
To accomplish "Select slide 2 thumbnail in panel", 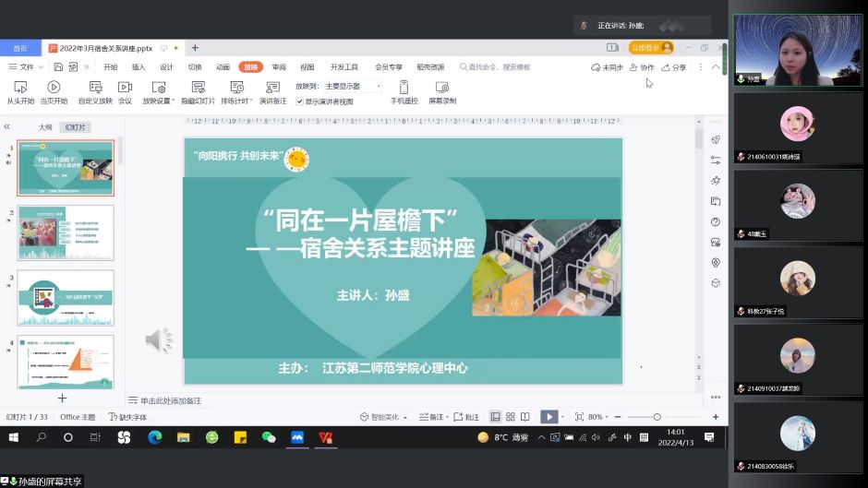I will pos(66,232).
